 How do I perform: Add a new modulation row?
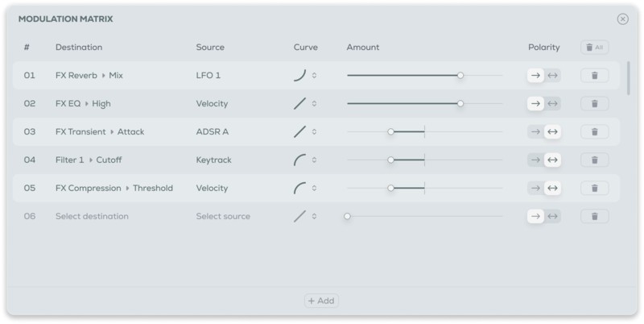321,301
